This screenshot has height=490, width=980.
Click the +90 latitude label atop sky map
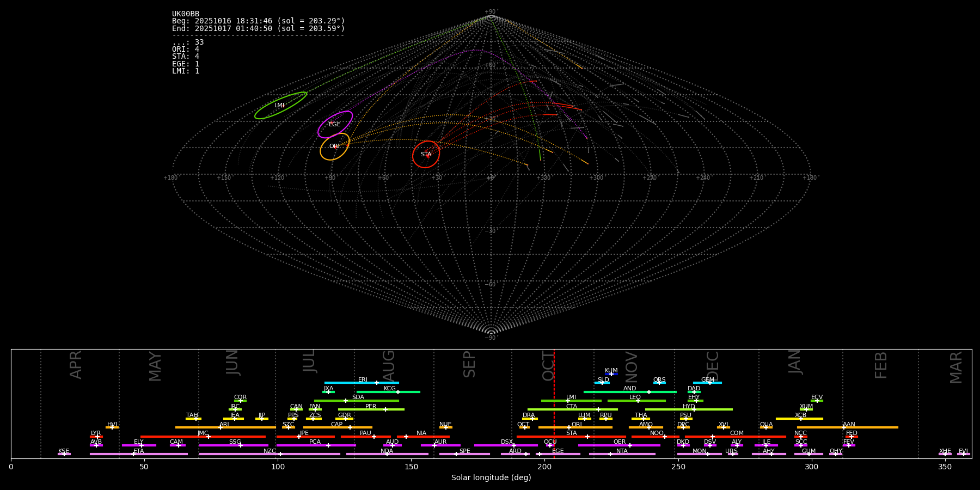click(491, 12)
